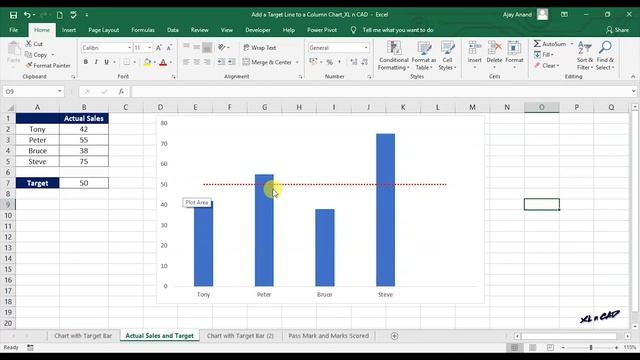Image resolution: width=640 pixels, height=360 pixels.
Task: Toggle Wrap Text
Action: point(260,48)
